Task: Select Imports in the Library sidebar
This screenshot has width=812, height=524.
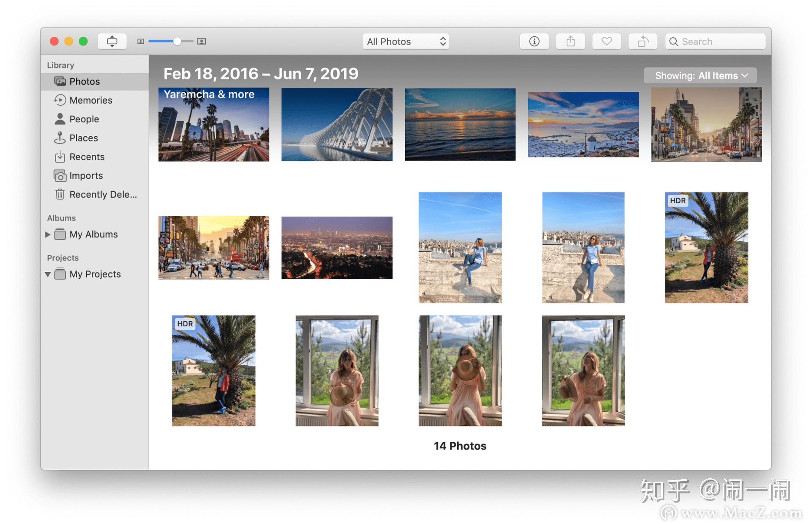Action: pos(86,176)
